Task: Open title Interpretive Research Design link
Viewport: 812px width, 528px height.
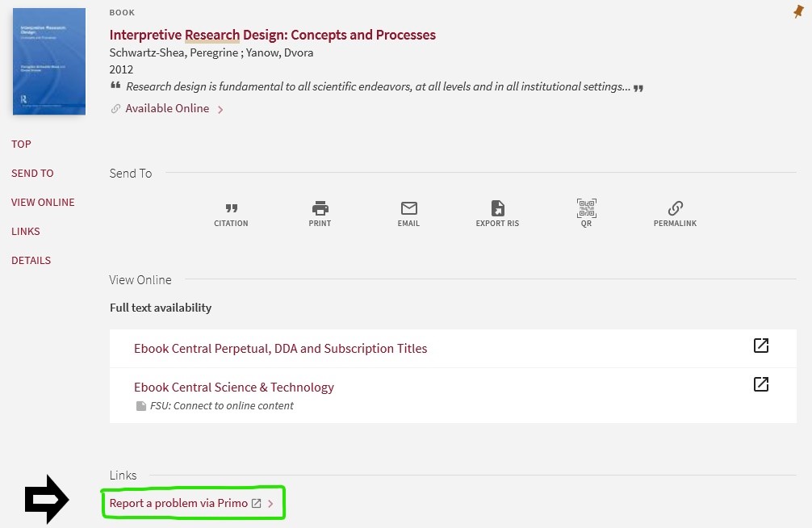Action: [272, 35]
